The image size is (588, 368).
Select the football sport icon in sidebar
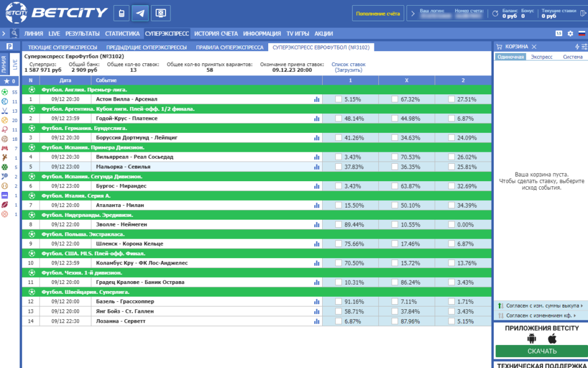(x=5, y=92)
